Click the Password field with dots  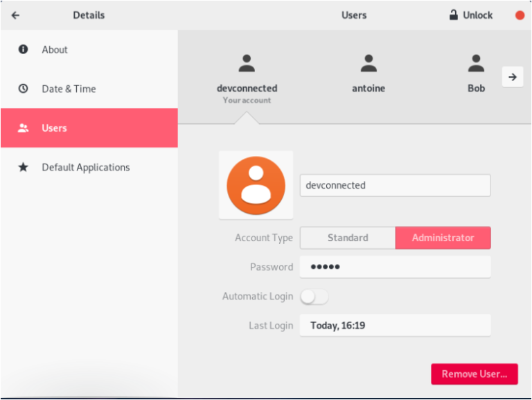pos(396,267)
